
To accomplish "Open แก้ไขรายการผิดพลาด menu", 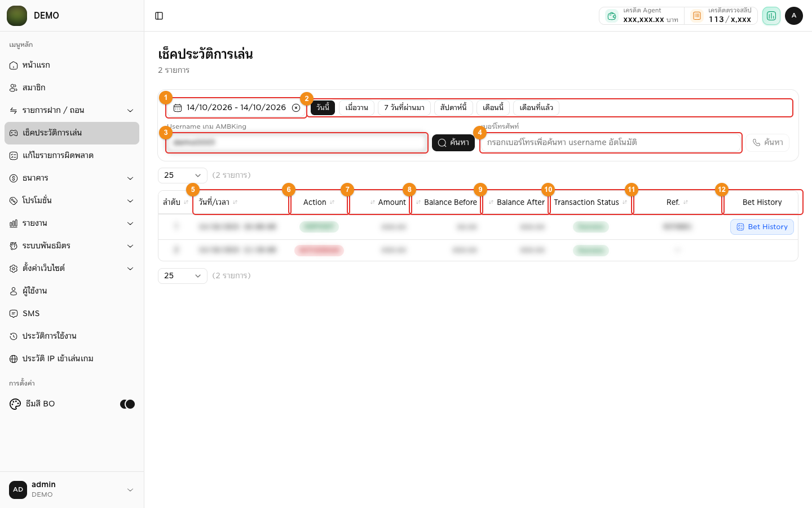I will click(72, 156).
